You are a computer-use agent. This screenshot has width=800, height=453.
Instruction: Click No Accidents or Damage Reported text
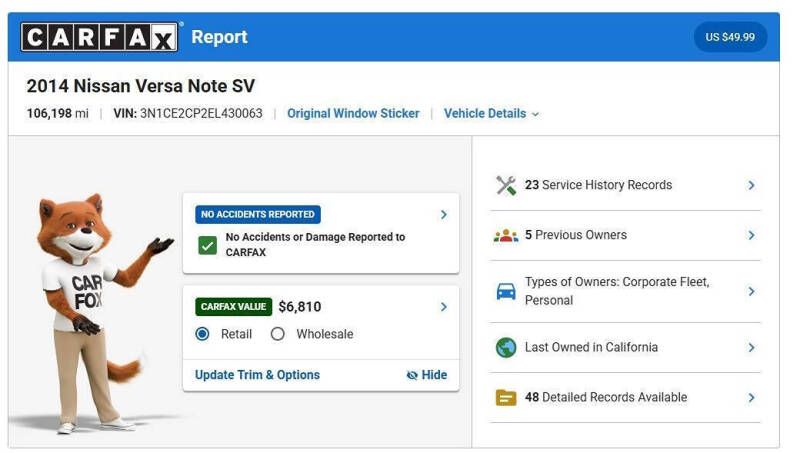click(x=315, y=244)
